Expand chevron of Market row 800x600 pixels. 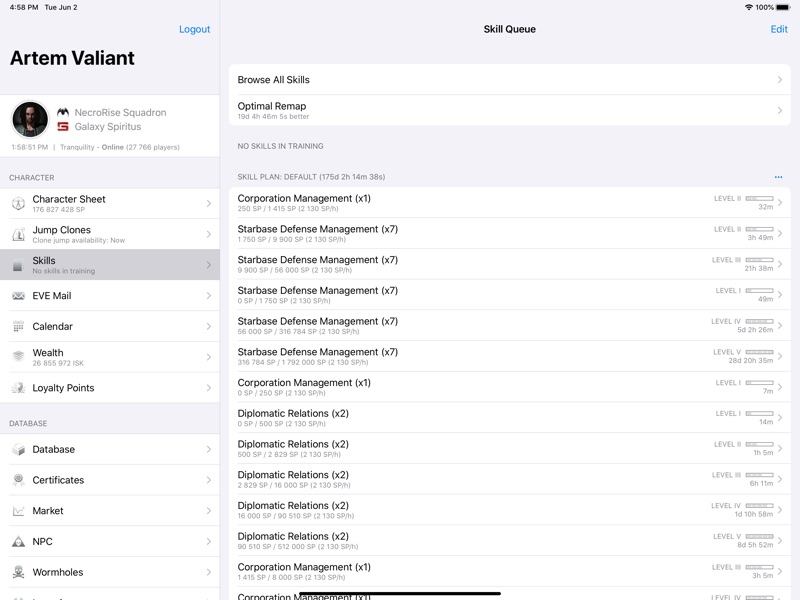[209, 511]
